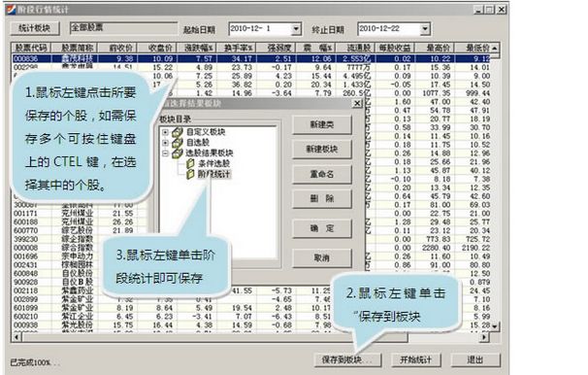Click the 保存到板块 button
The image size is (588, 375).
[347, 359]
